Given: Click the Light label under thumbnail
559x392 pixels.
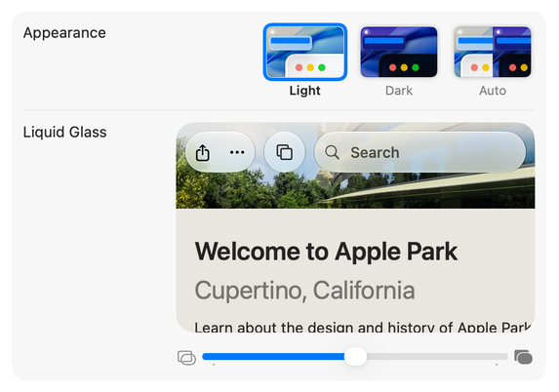Looking at the screenshot, I should (304, 91).
